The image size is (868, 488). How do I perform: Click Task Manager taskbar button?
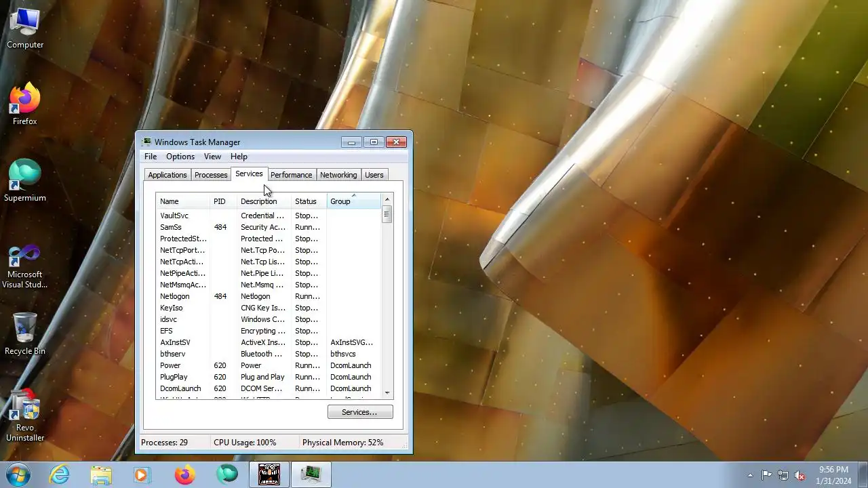(311, 474)
